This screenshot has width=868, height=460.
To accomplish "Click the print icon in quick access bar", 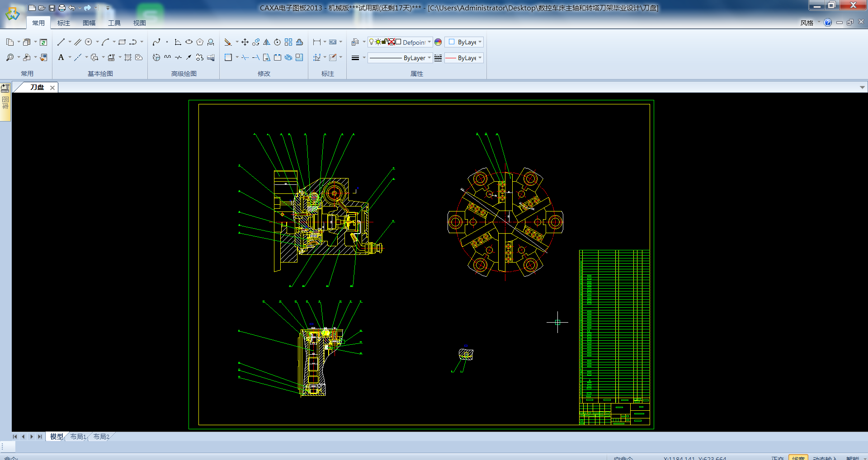I will (62, 8).
